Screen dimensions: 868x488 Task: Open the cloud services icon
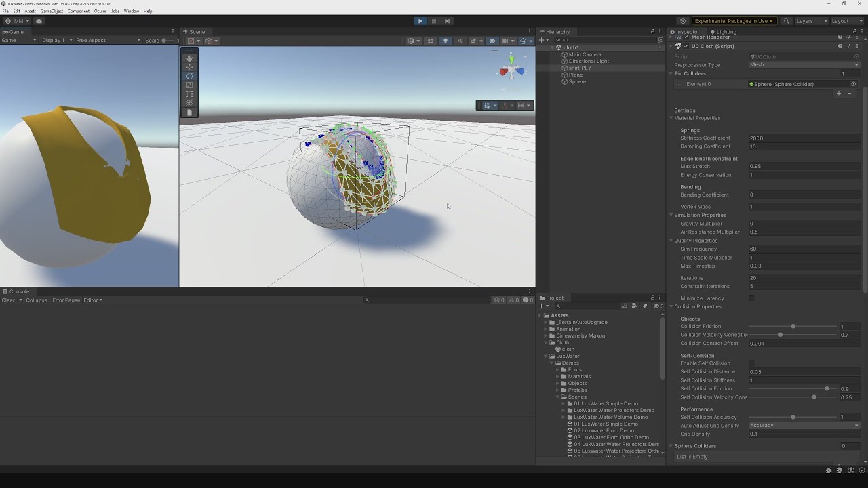coord(39,21)
